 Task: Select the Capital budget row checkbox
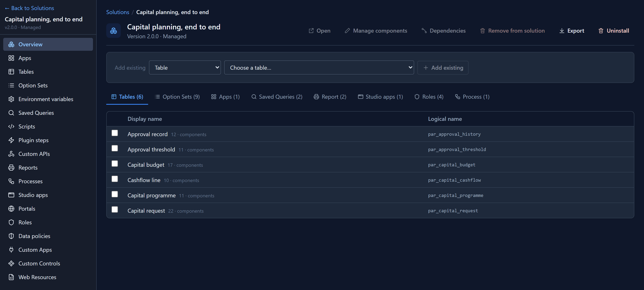pyautogui.click(x=115, y=163)
